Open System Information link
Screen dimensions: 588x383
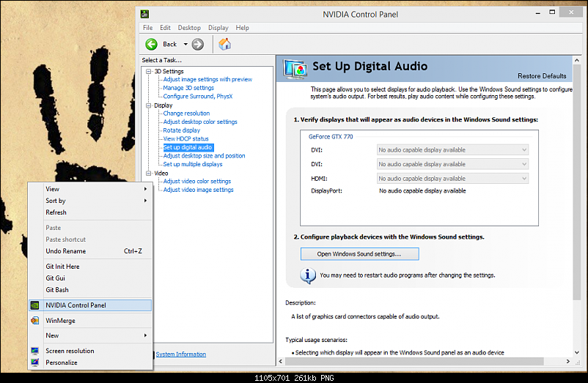(181, 354)
